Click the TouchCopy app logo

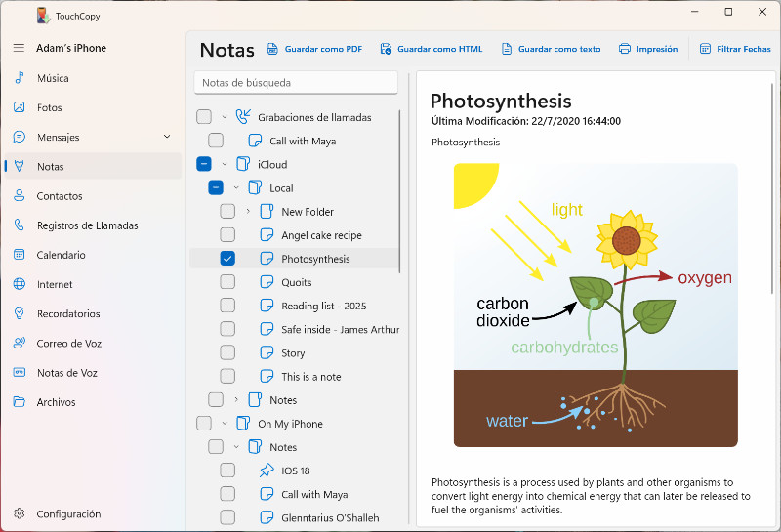(x=43, y=16)
